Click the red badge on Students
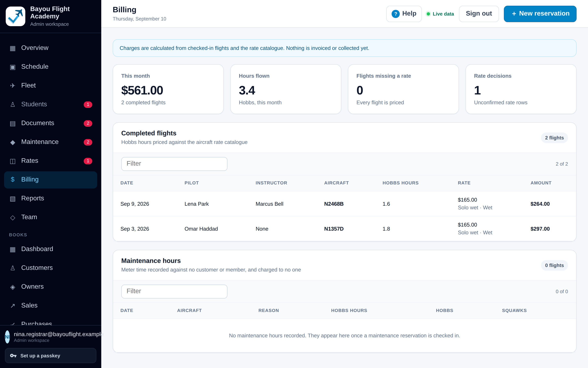The height and width of the screenshot is (368, 588). click(x=88, y=104)
